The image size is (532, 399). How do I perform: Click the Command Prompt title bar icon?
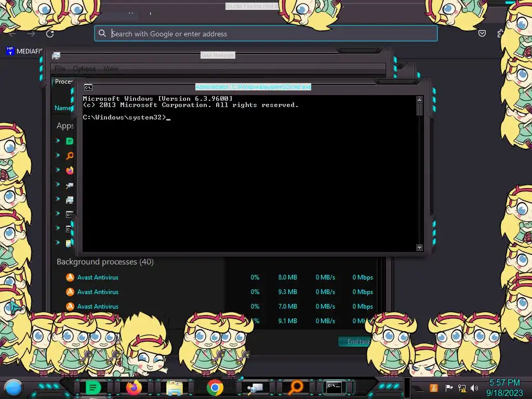pyautogui.click(x=88, y=87)
